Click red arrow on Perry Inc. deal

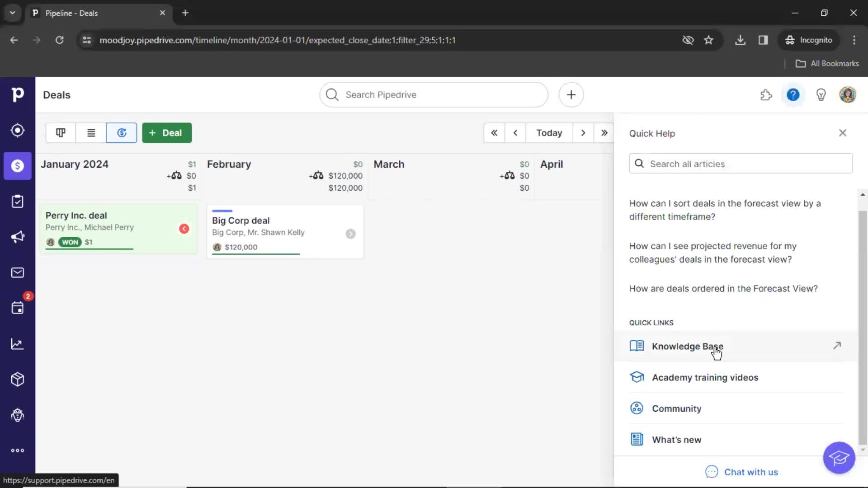184,229
